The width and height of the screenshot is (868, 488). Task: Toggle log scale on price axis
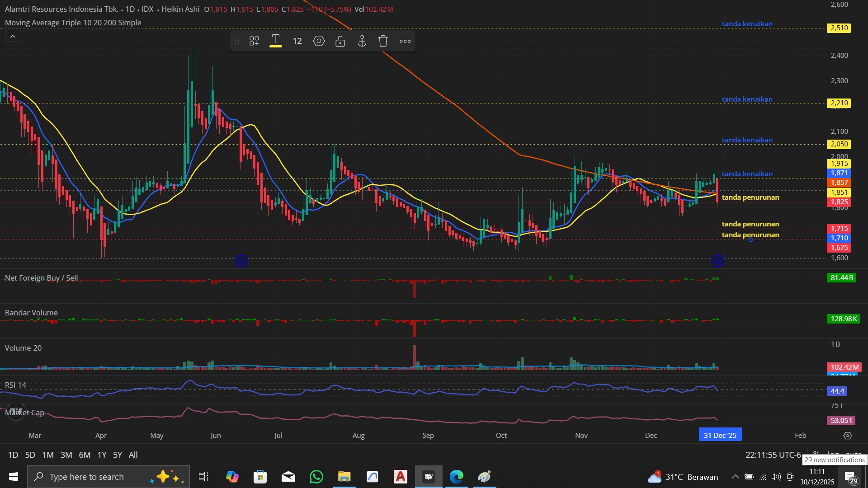[x=833, y=453]
